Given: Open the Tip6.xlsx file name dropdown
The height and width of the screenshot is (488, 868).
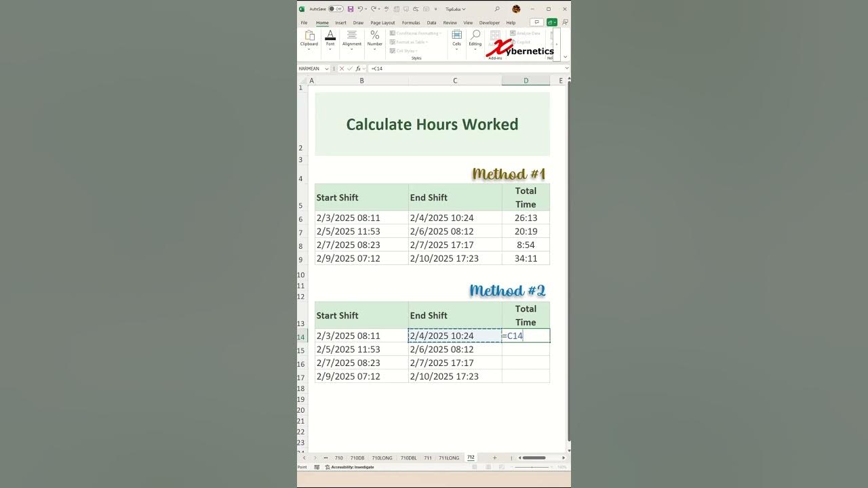Looking at the screenshot, I should click(455, 9).
